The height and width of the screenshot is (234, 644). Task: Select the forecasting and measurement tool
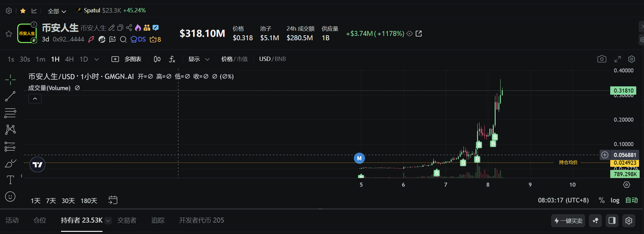(x=10, y=146)
